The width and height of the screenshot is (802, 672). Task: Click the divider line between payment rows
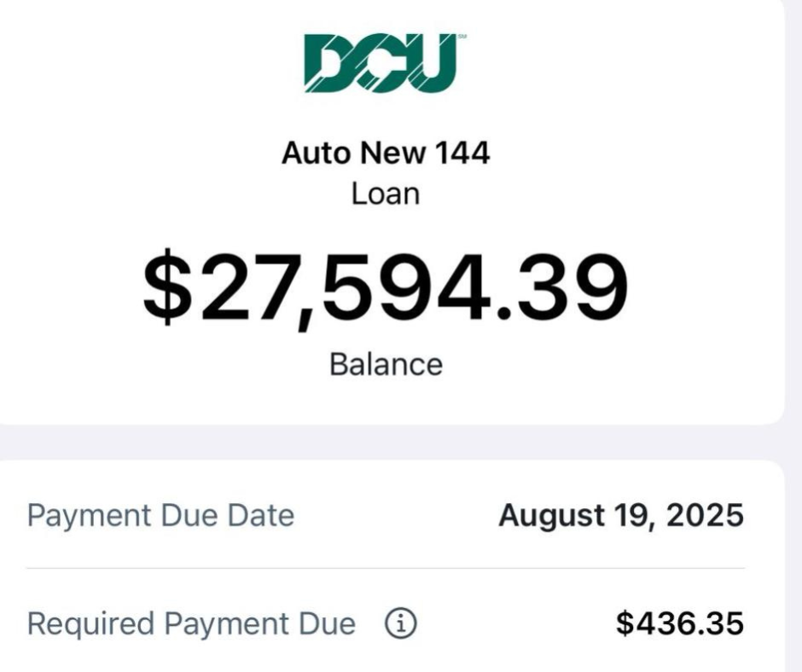[x=384, y=568]
